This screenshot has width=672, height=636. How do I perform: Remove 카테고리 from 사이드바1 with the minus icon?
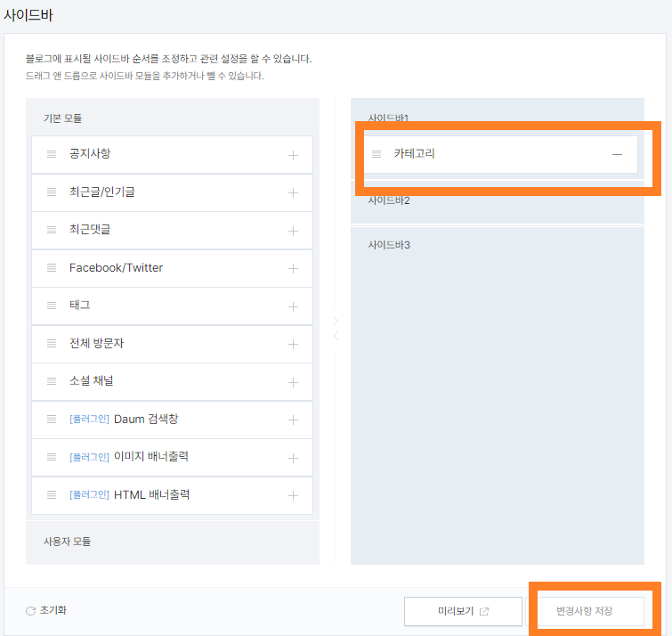617,154
